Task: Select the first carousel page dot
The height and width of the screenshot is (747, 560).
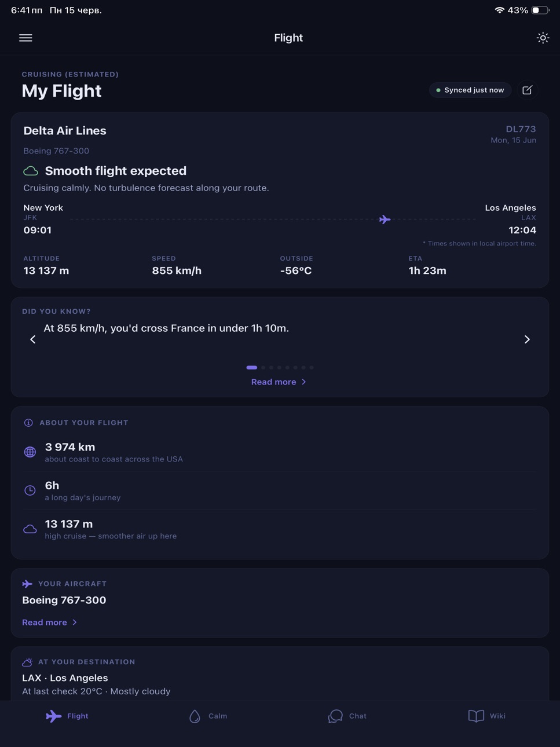Action: 251,367
